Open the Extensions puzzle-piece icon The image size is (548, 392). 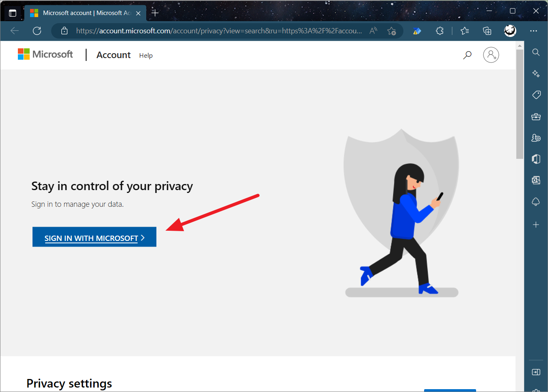click(440, 30)
